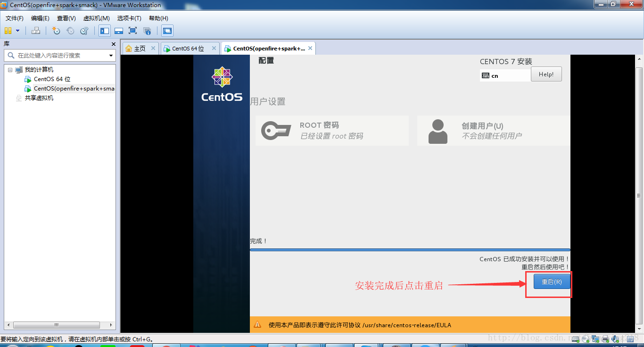The height and width of the screenshot is (347, 644).
Task: Take a snapshot with the clock-star icon
Action: (x=56, y=31)
